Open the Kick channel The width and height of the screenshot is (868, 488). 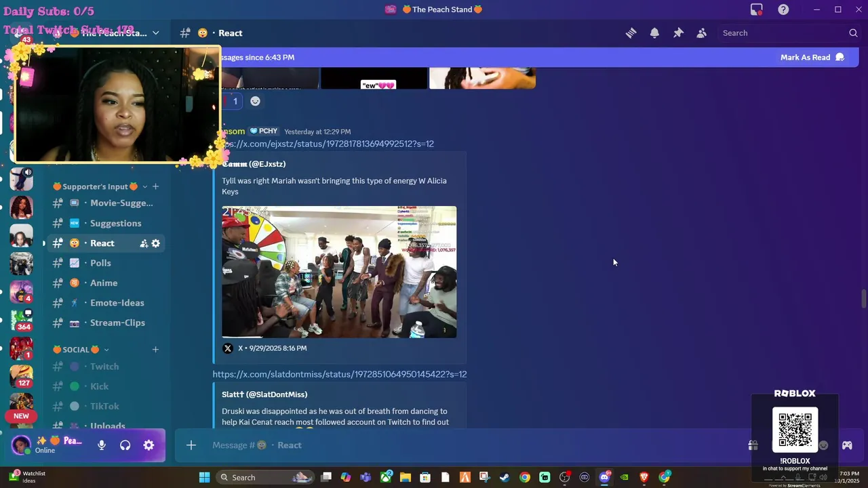106,386
